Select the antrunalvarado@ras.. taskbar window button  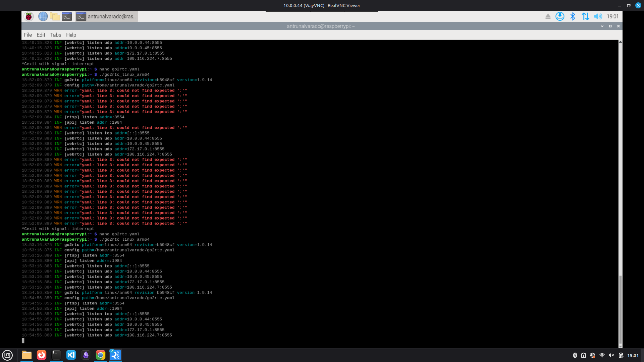[x=106, y=16]
